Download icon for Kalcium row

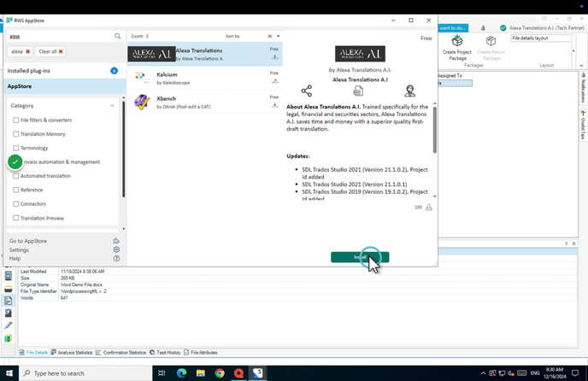(275, 81)
